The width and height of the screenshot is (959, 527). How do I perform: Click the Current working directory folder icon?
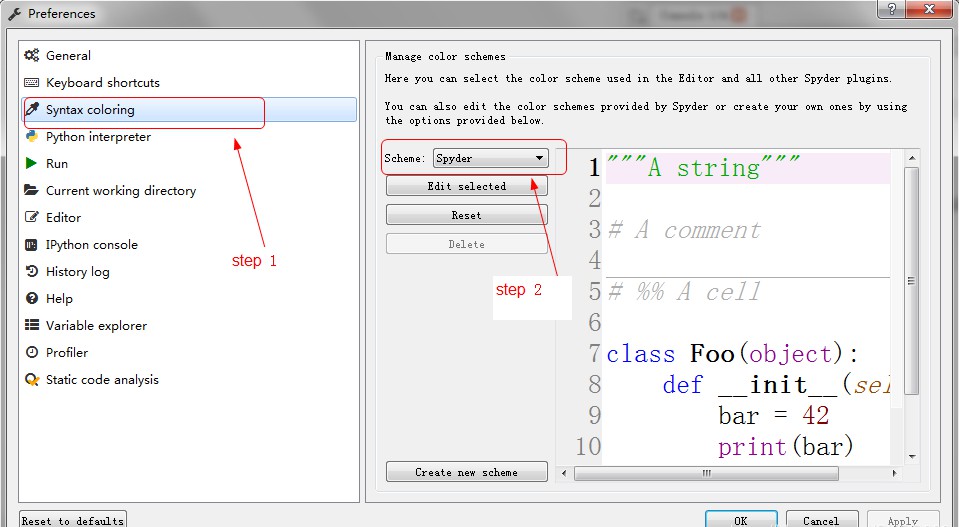coord(31,190)
